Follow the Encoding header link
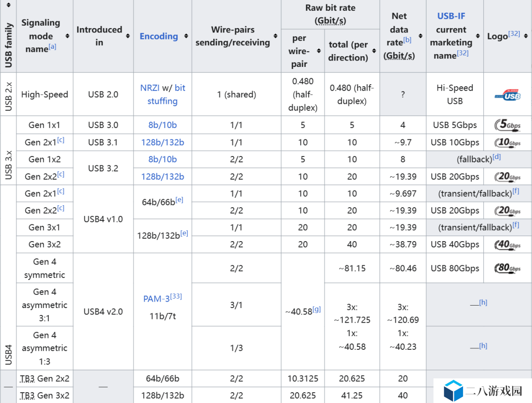532x403 pixels. click(159, 36)
